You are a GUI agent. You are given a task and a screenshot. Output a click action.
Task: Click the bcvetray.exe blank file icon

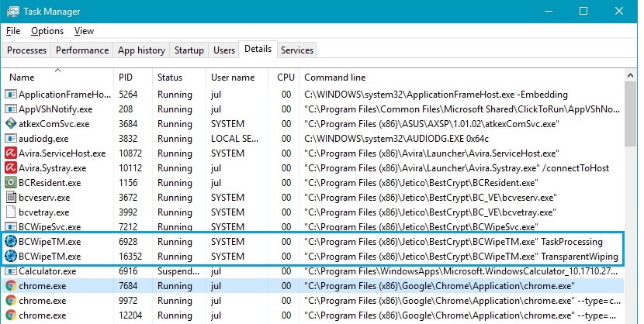pos(11,212)
